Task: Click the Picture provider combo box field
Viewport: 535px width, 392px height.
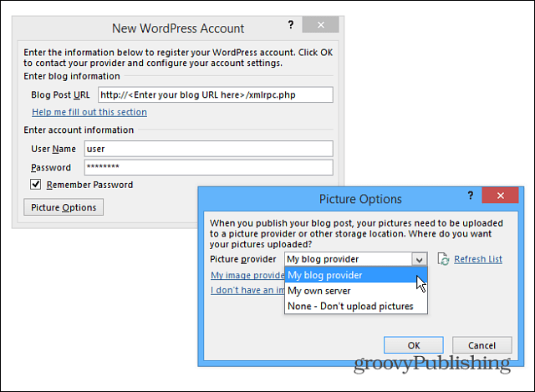Action: click(356, 259)
